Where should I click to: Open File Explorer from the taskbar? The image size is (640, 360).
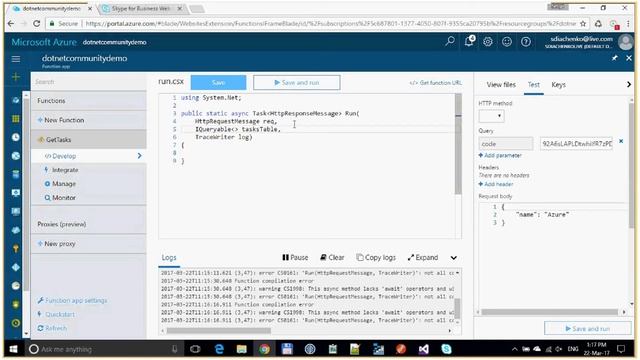[242, 349]
